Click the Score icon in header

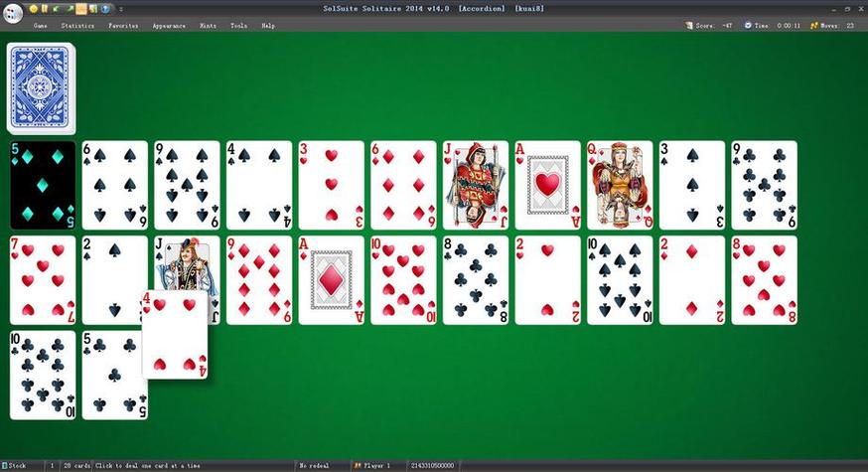coord(689,26)
